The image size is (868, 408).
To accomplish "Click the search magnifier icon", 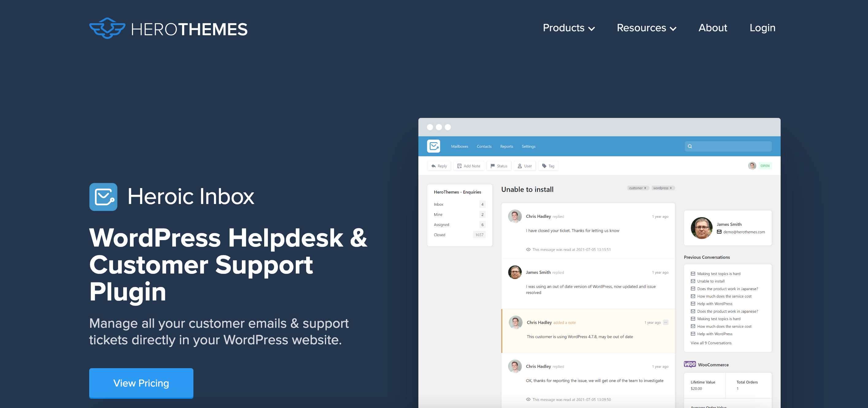I will coord(690,146).
